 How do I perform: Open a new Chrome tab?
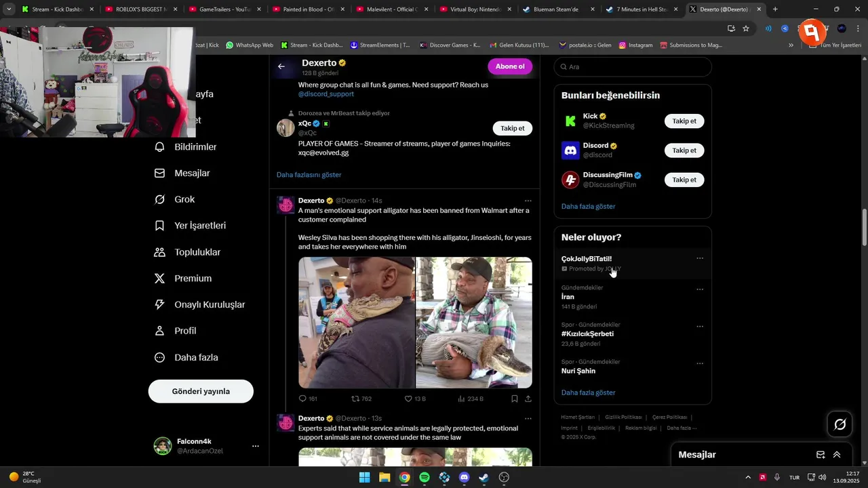point(775,9)
